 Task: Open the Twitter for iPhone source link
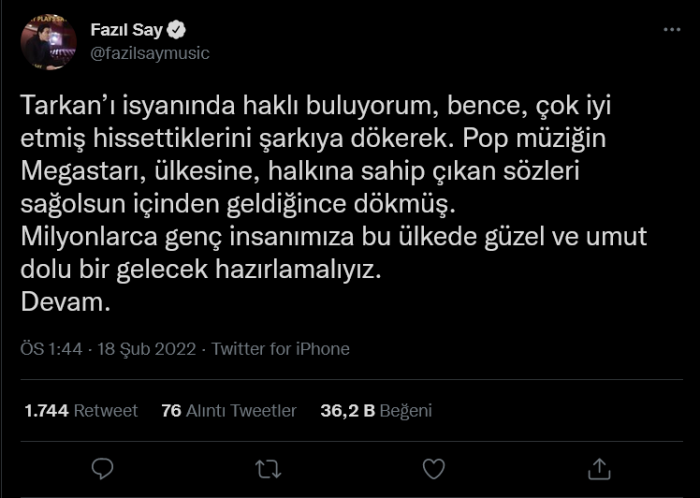[281, 349]
